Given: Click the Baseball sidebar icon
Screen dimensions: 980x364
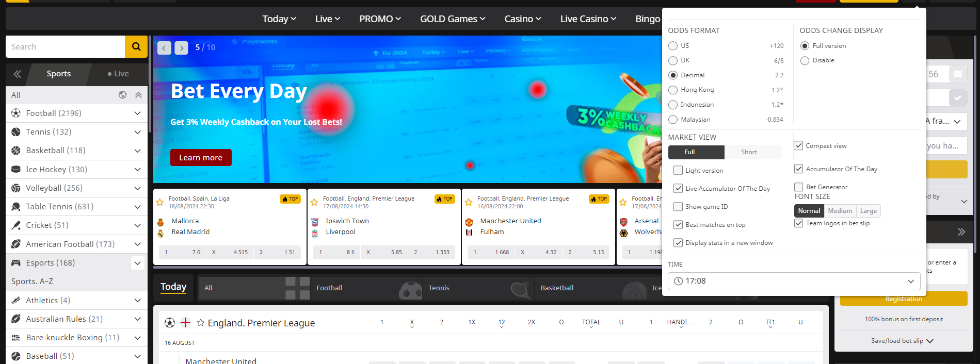Looking at the screenshot, I should [x=16, y=356].
